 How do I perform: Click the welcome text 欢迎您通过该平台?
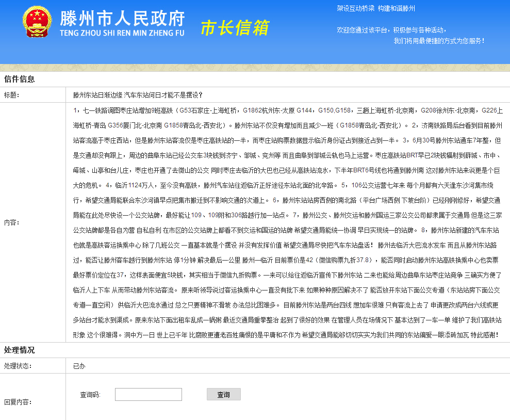click(x=391, y=30)
